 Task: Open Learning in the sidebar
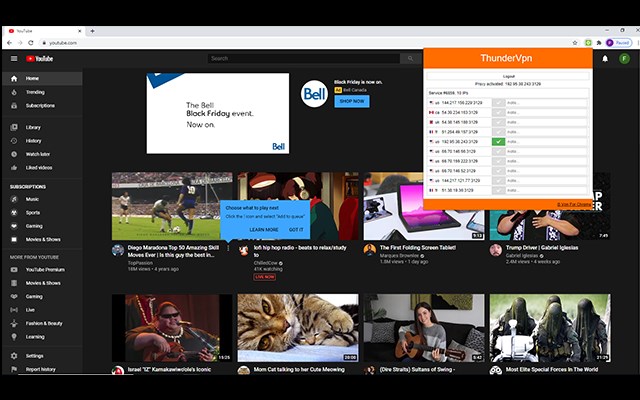[42, 337]
